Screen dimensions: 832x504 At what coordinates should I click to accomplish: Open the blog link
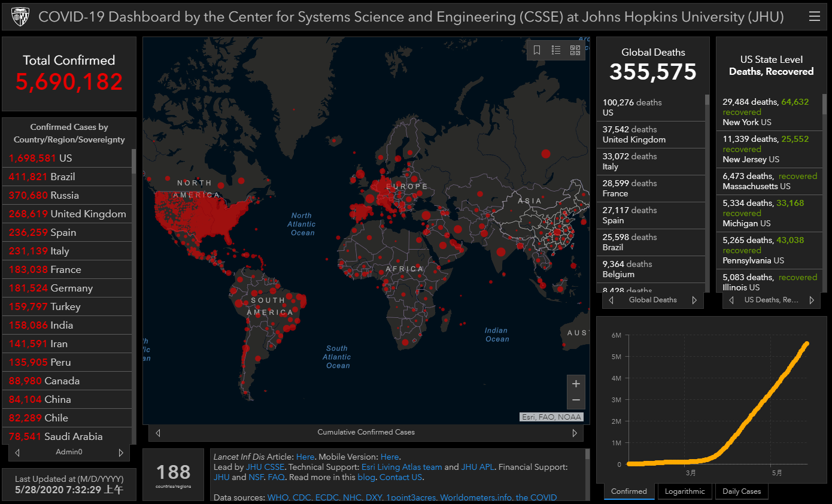[x=366, y=477]
